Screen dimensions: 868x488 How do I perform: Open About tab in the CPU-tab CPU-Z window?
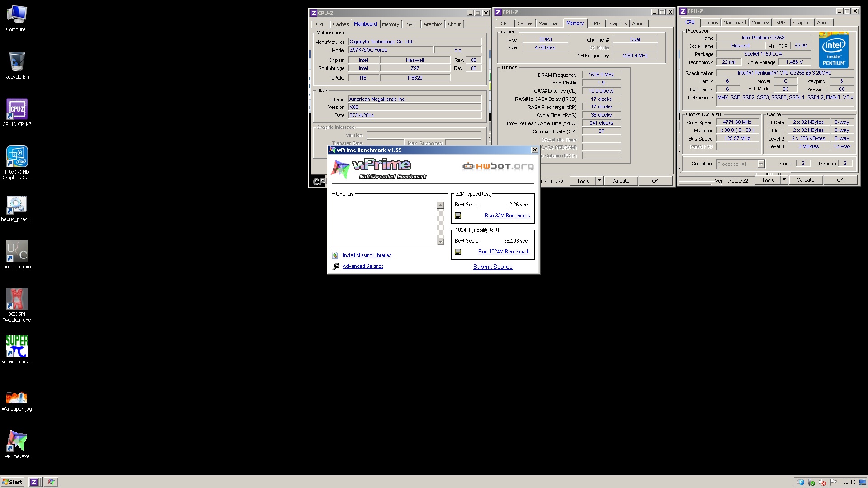point(823,23)
